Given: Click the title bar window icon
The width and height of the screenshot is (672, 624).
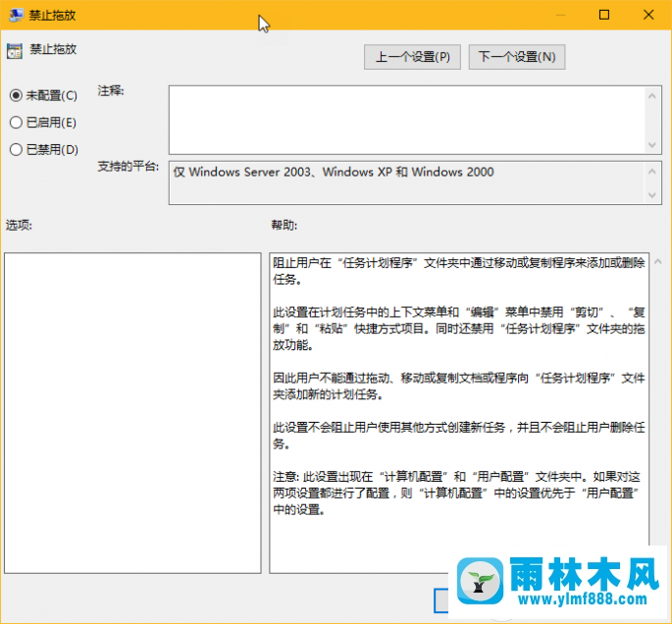Looking at the screenshot, I should [x=16, y=15].
